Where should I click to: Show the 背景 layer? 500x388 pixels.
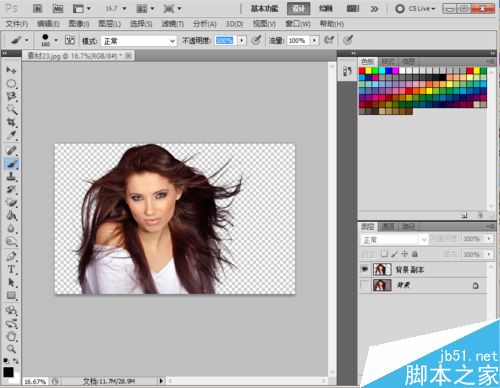[365, 285]
